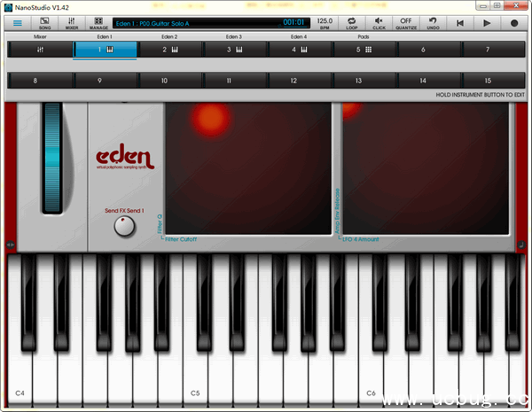Undo the last action
The image size is (532, 412).
pyautogui.click(x=434, y=22)
